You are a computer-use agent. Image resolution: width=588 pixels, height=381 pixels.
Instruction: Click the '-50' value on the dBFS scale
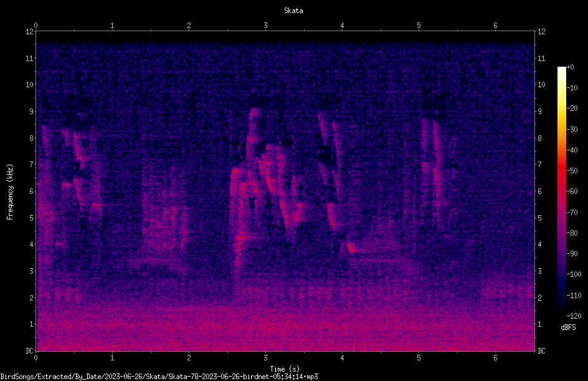[572, 171]
